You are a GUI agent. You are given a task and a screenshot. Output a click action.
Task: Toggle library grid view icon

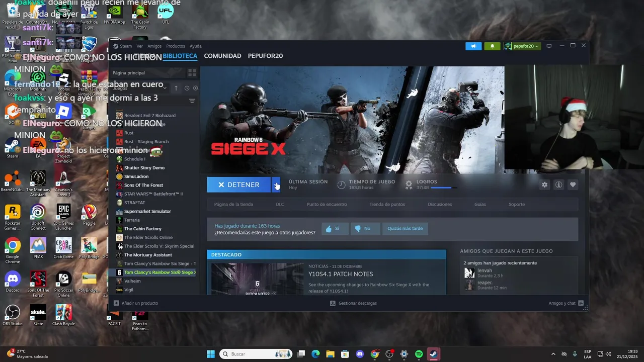[x=192, y=73]
